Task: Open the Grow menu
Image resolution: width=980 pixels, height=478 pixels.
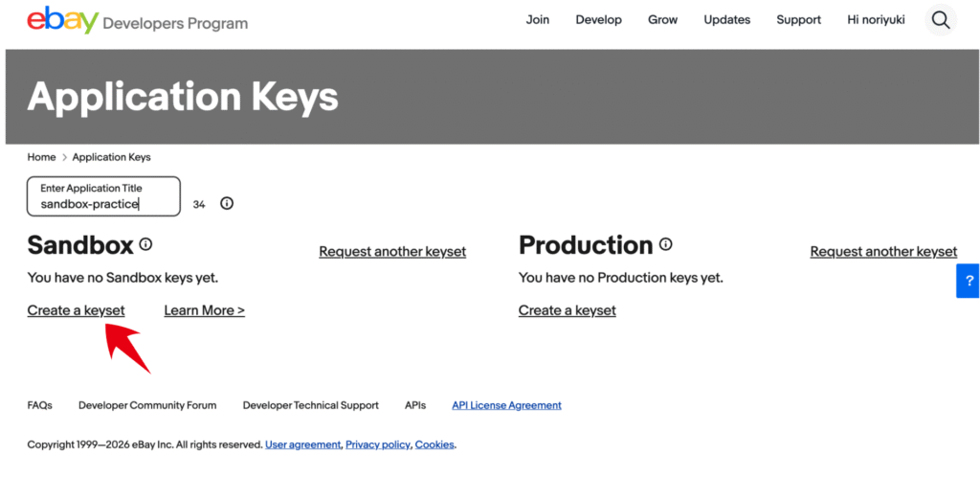Action: (x=662, y=20)
